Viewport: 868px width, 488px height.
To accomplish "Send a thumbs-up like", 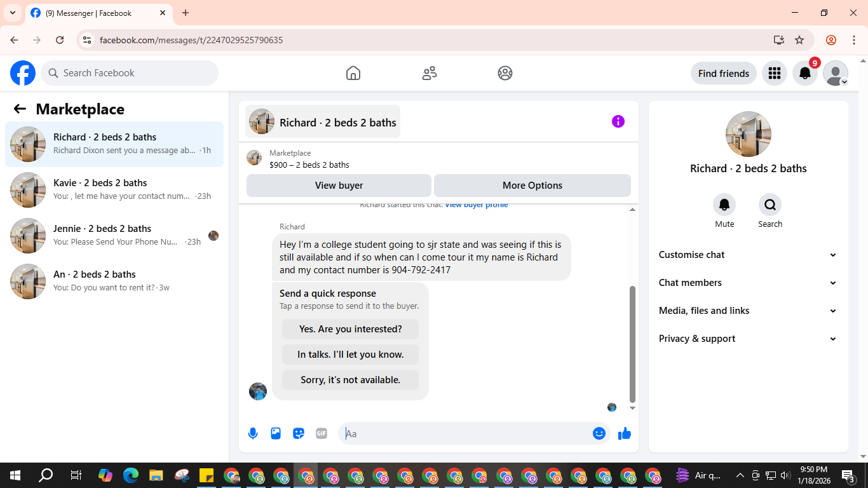I will (x=625, y=433).
